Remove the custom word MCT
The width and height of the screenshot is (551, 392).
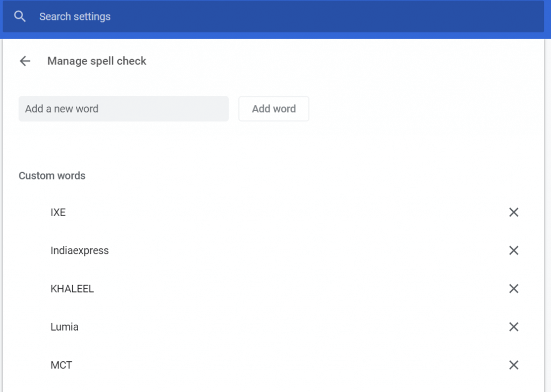(514, 365)
